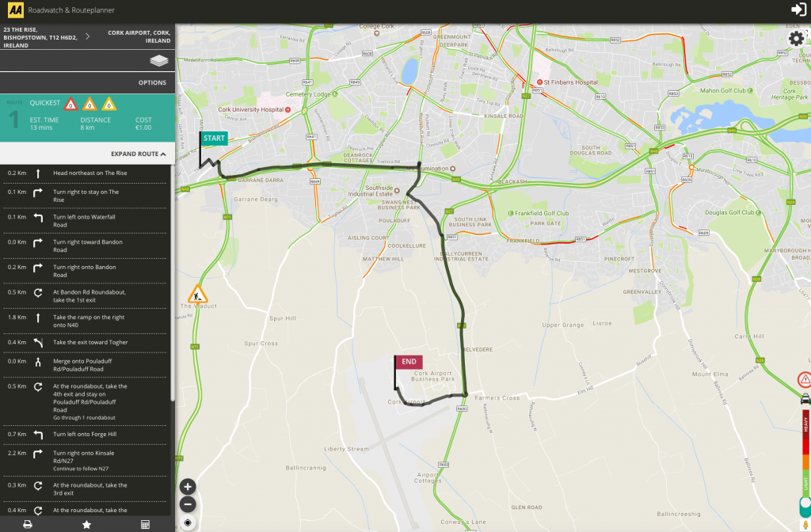The height and width of the screenshot is (532, 811).
Task: Zoom in on the map
Action: [188, 487]
